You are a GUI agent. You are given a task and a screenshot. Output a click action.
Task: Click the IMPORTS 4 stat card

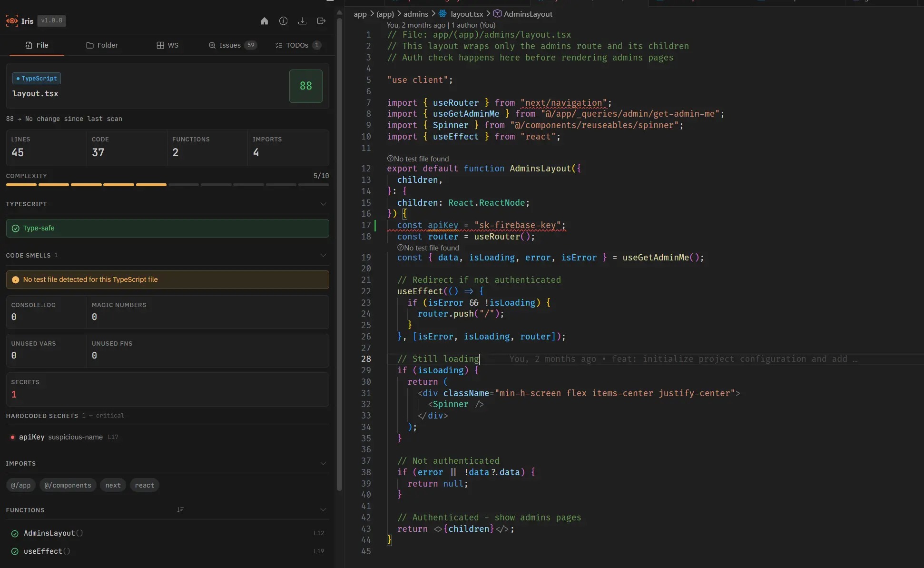288,148
